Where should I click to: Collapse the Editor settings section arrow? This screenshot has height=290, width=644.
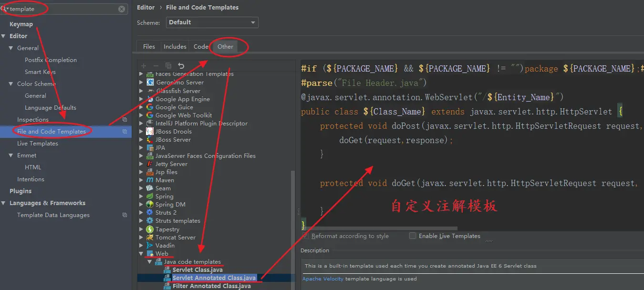[x=4, y=36]
